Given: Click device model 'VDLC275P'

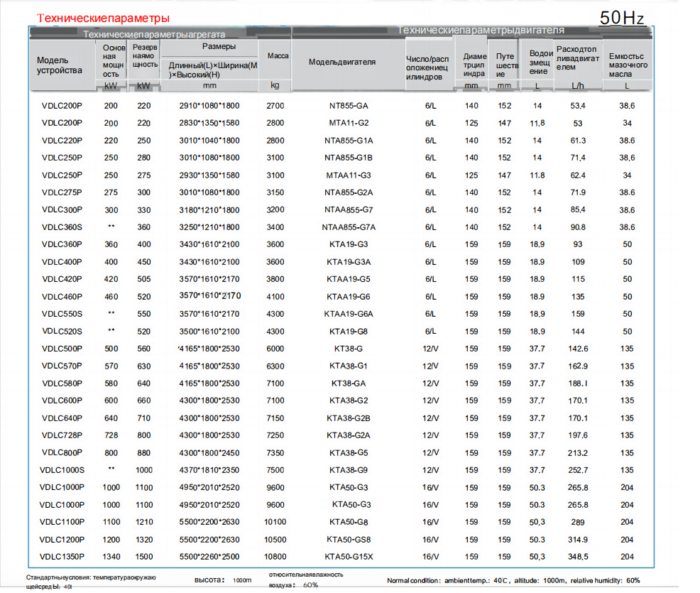Looking at the screenshot, I should click(x=62, y=192).
